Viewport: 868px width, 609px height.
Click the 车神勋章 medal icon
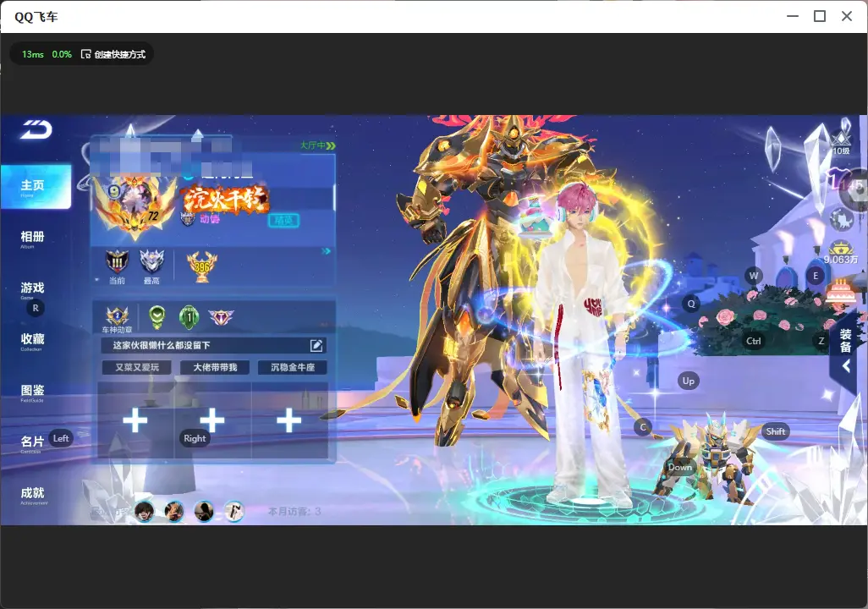tap(118, 320)
